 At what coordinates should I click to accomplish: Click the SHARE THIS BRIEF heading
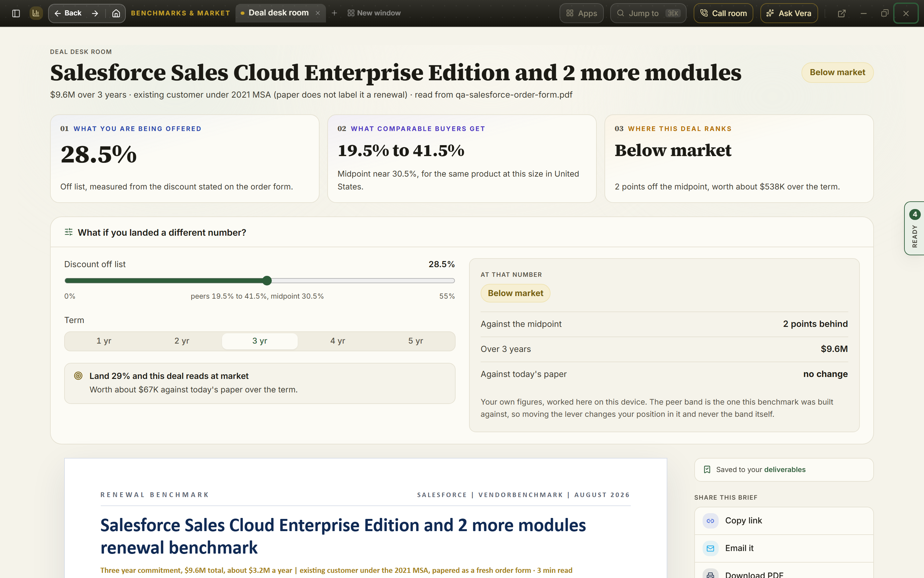[725, 497]
